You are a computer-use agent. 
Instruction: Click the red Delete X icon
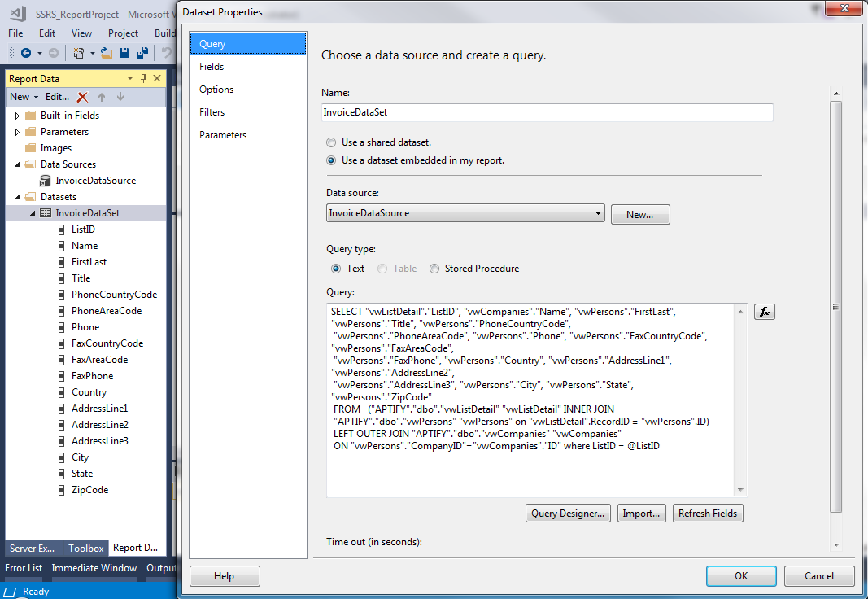[82, 97]
